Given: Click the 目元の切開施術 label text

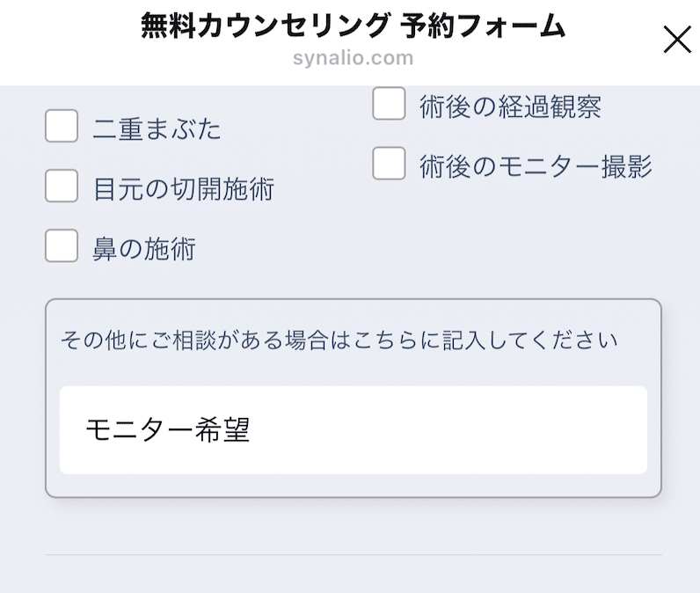Looking at the screenshot, I should [184, 189].
